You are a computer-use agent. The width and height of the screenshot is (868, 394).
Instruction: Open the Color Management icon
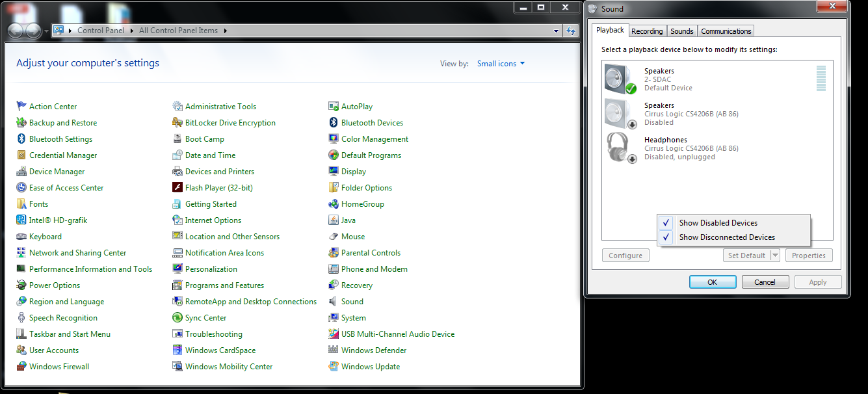coord(334,139)
